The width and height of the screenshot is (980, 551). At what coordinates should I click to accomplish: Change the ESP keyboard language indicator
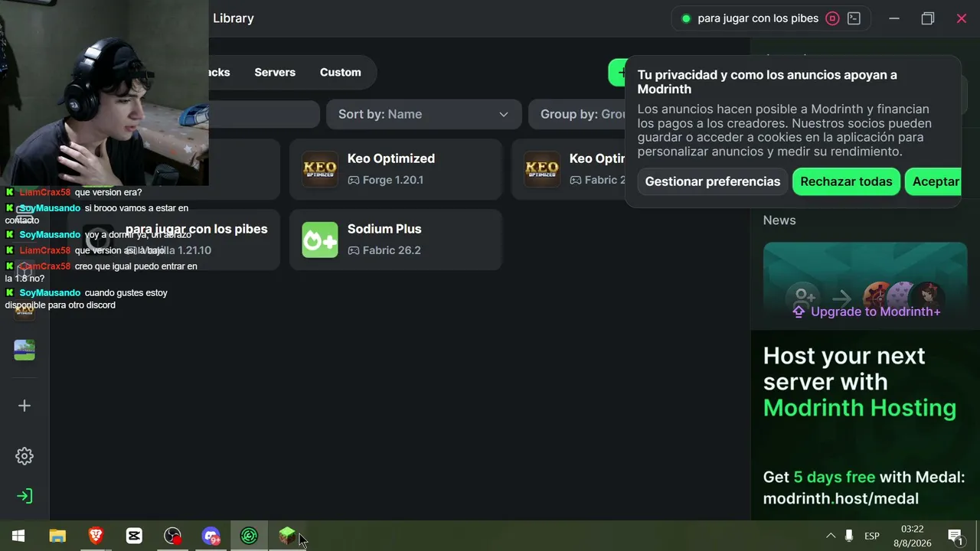point(872,536)
